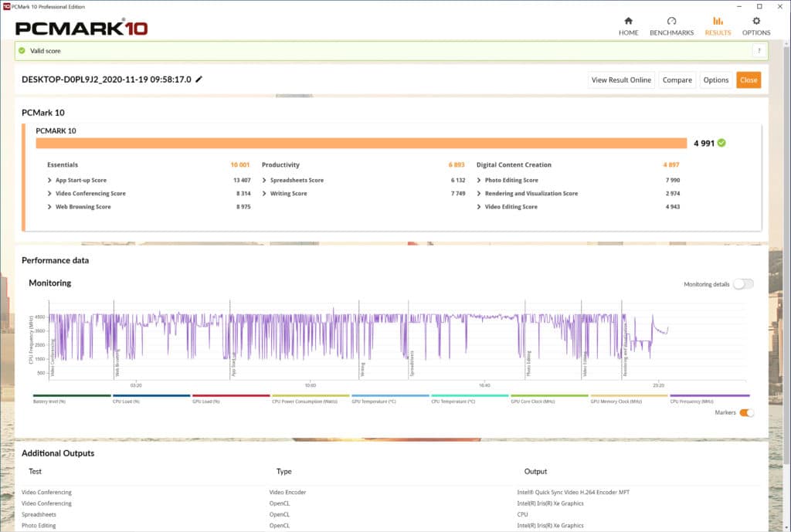Screen dimensions: 791x532
Task: Click the orange Close button
Action: 748,80
